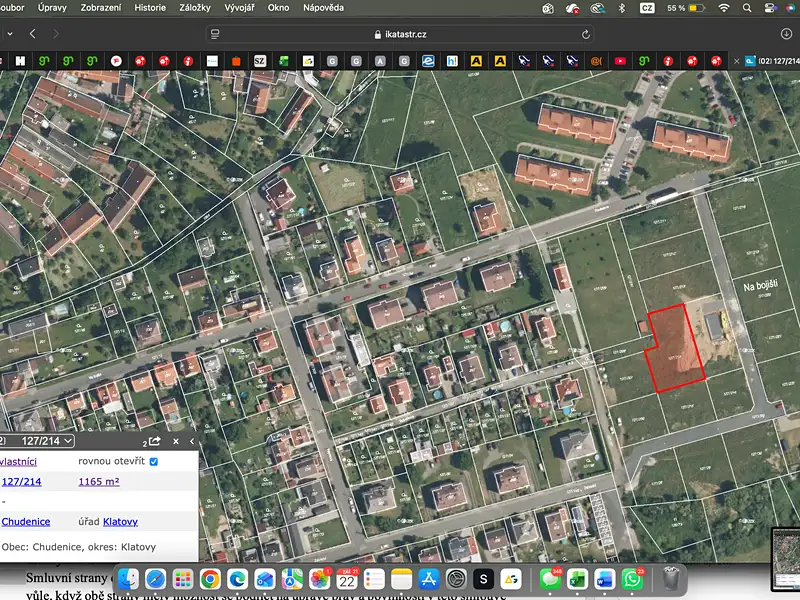Screen dimensions: 800x600
Task: Click the mini overview map thumbnail
Action: 786,558
